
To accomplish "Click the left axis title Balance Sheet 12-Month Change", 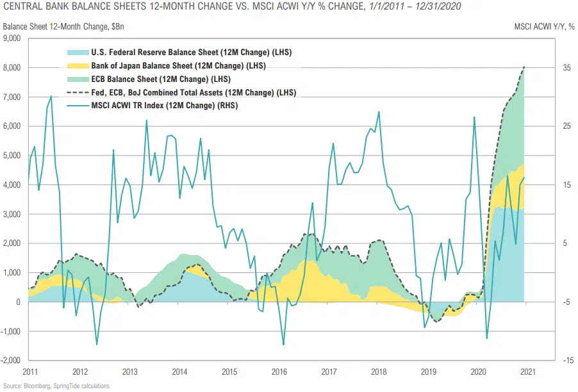I will (x=58, y=26).
